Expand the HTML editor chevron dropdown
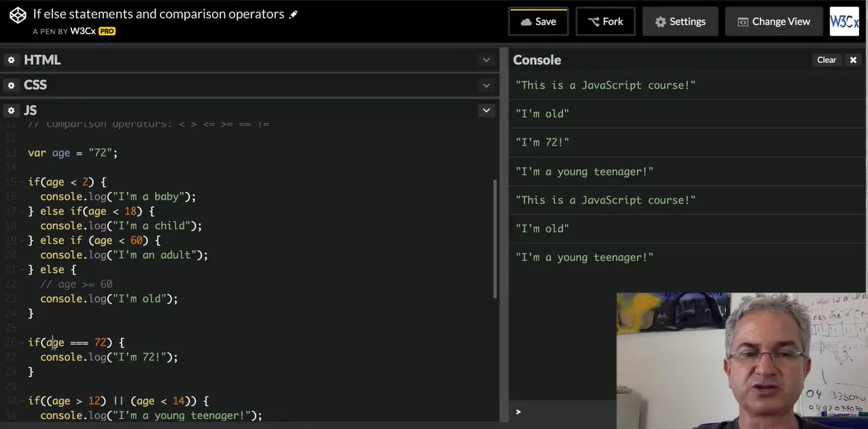The width and height of the screenshot is (868, 429). (486, 60)
